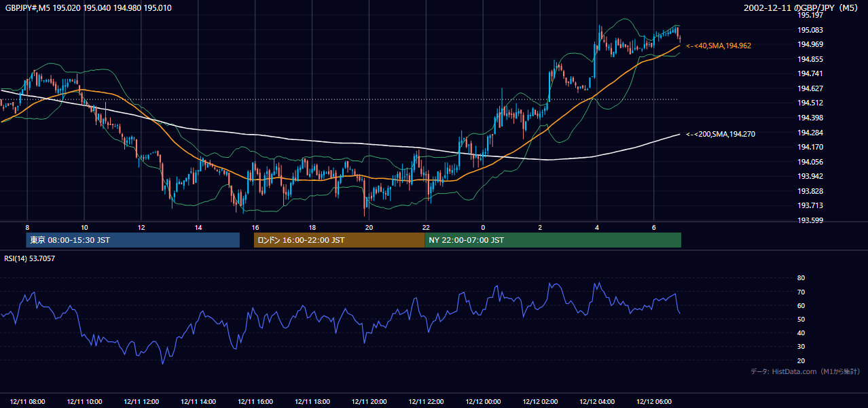Click the price axis value 194.855
This screenshot has height=408, width=868.
(x=810, y=59)
